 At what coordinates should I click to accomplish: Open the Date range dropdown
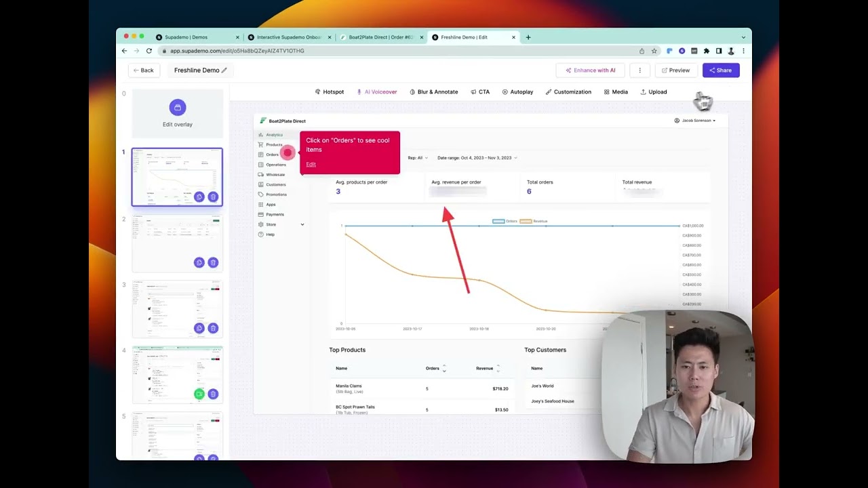(477, 158)
